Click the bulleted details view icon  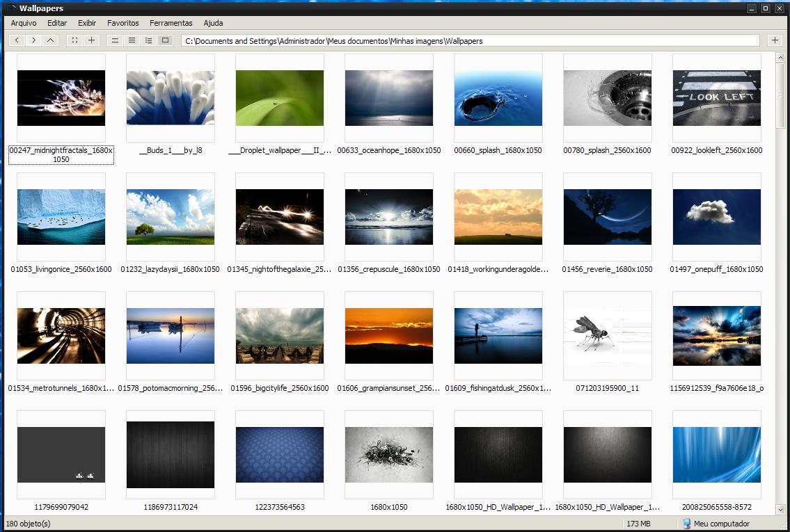pyautogui.click(x=148, y=40)
